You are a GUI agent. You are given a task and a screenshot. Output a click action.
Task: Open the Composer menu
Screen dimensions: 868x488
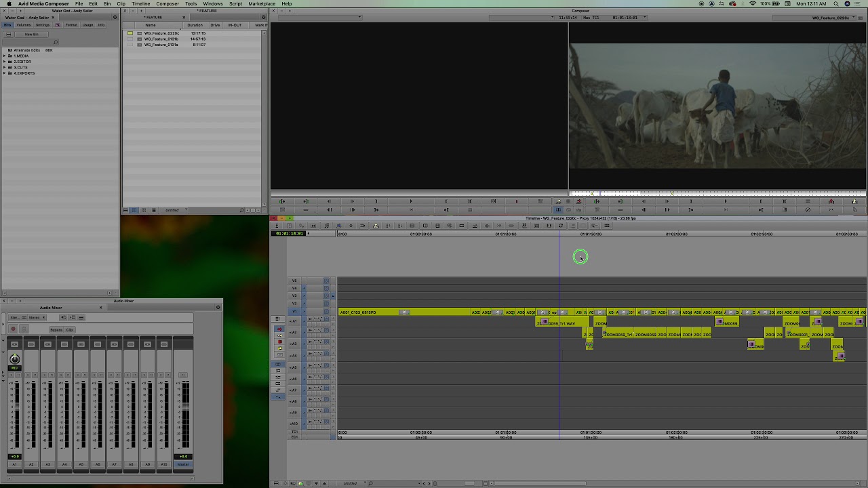tap(167, 3)
